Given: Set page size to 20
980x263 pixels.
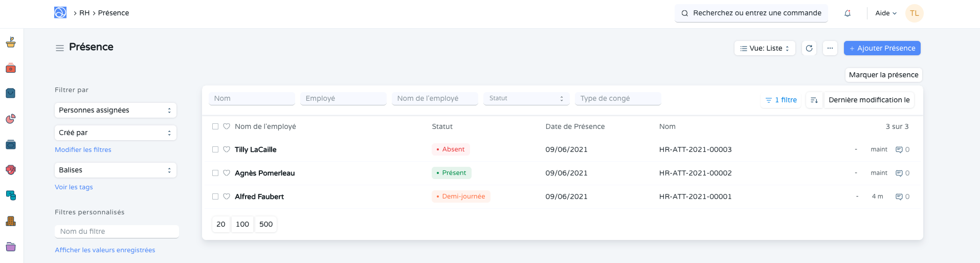Looking at the screenshot, I should 221,224.
